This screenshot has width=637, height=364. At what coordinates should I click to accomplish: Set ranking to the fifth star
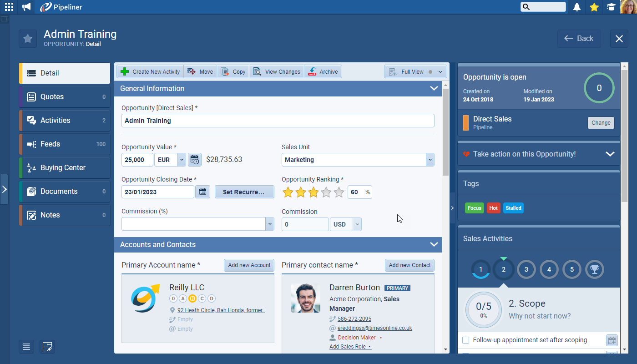339,192
